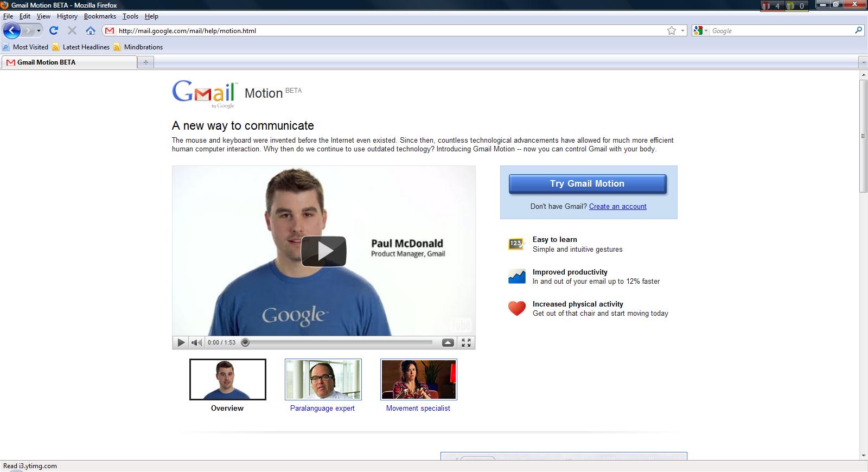868x472 pixels.
Task: Open the Mindbrations feed bookmark
Action: (138, 47)
